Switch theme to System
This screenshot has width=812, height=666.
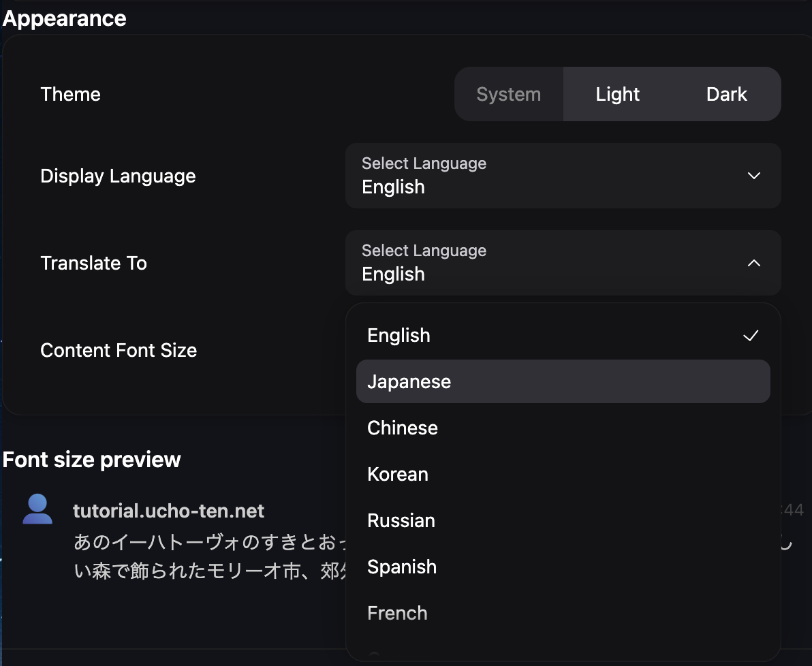(508, 94)
